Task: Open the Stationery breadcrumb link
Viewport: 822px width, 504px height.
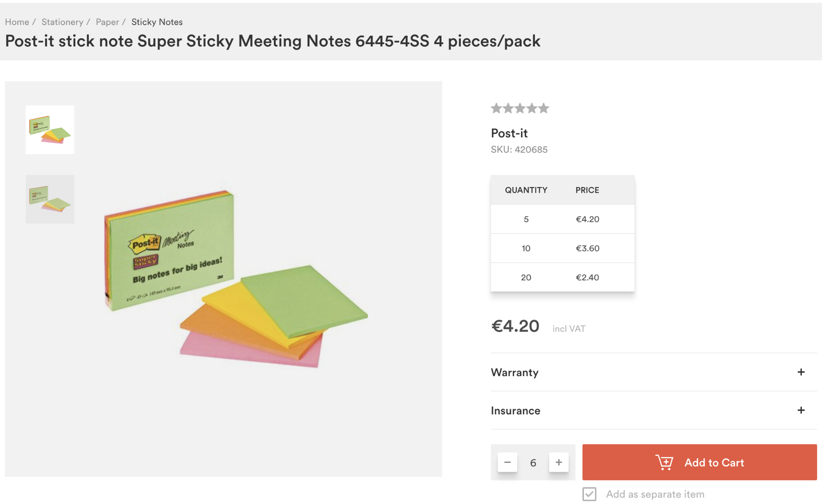Action: 62,22
